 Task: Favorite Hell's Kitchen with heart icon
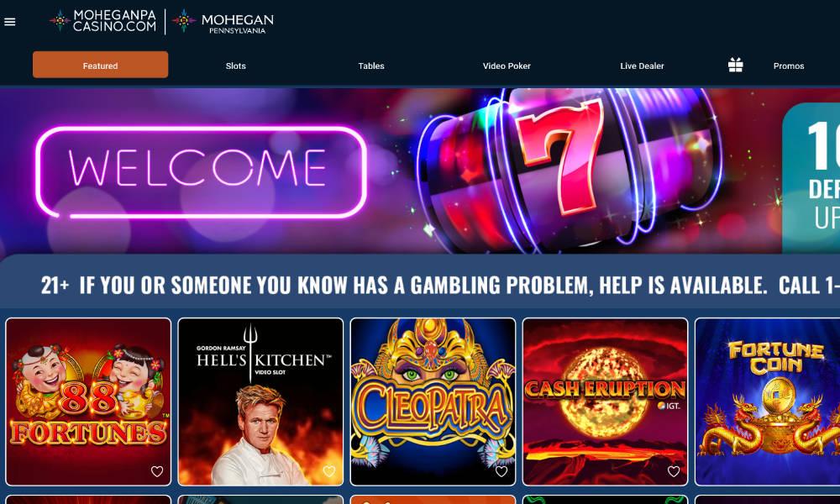[329, 471]
